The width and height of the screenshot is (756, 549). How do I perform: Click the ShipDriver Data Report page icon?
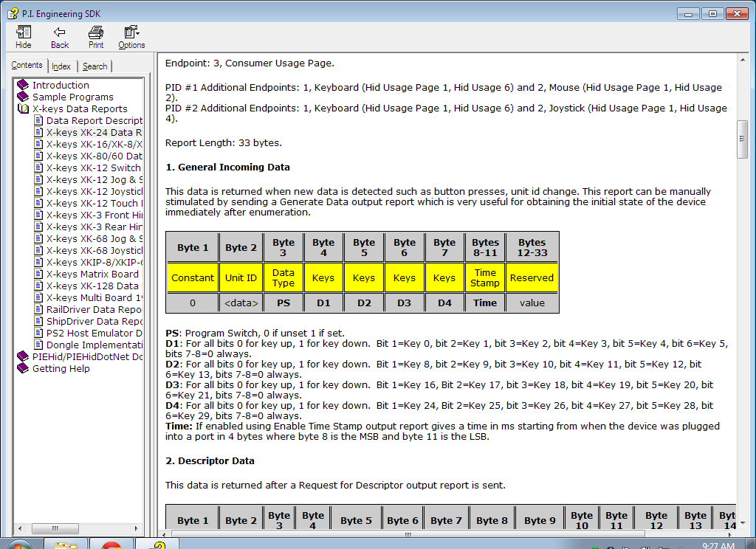tap(39, 321)
